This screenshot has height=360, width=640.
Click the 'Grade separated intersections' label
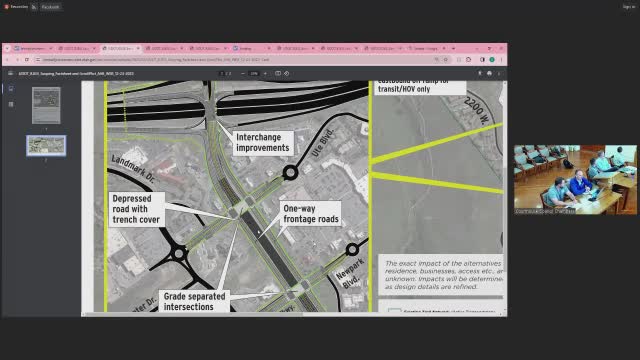click(194, 301)
